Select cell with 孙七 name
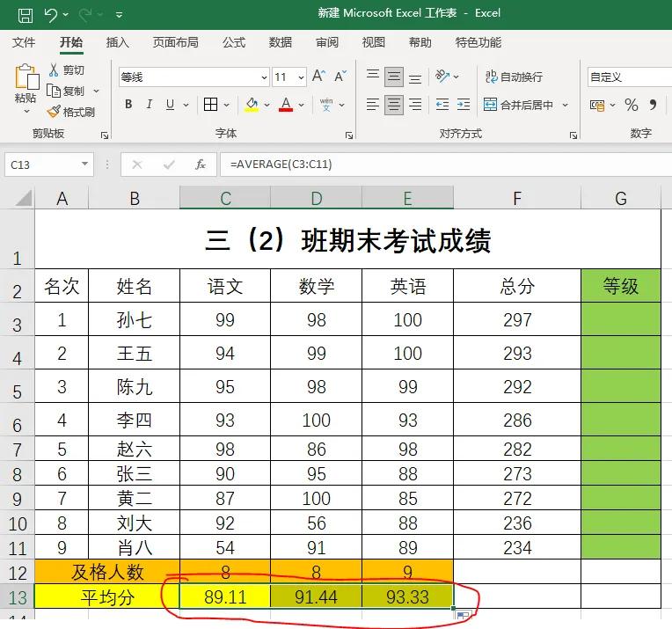672x629 pixels. 135,319
